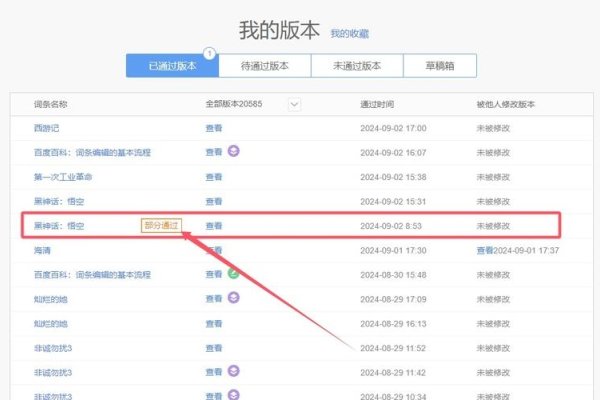Switch to the 待通过版本 tab

[x=265, y=66]
